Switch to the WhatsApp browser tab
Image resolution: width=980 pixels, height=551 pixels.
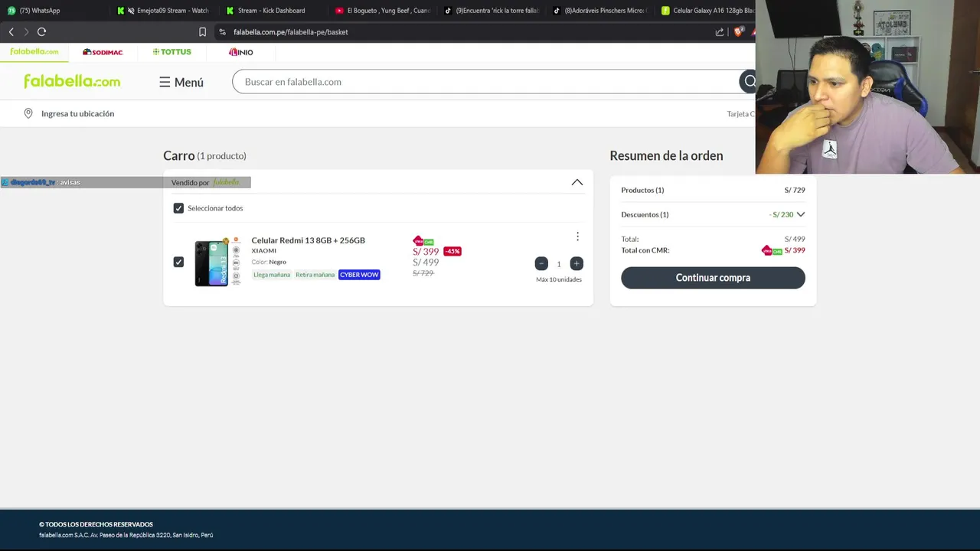click(x=54, y=11)
